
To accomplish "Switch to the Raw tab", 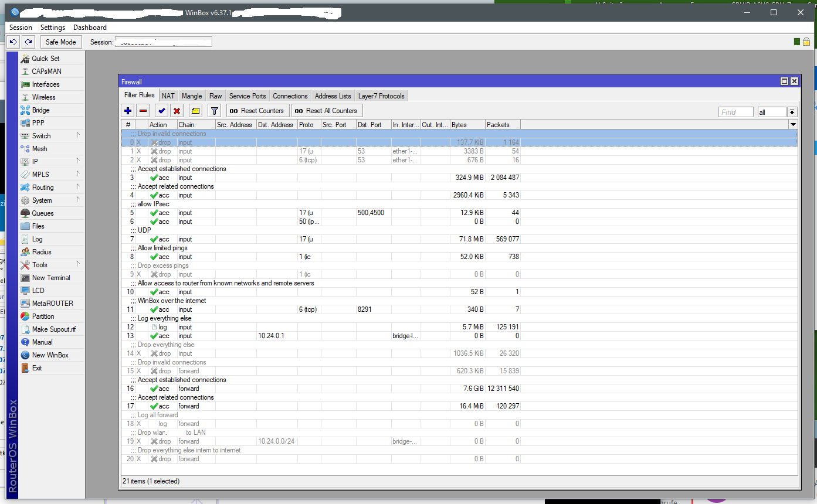I will (216, 96).
